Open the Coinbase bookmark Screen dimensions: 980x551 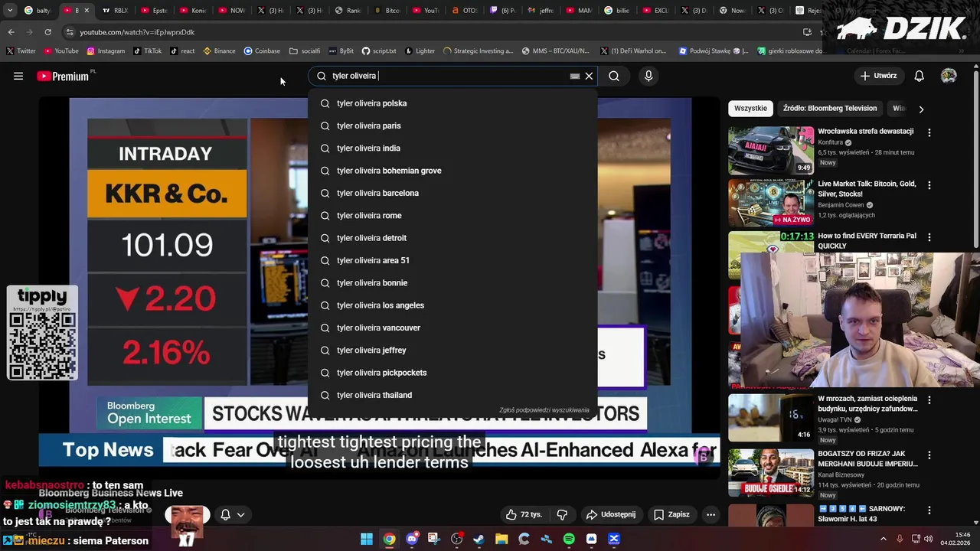262,51
